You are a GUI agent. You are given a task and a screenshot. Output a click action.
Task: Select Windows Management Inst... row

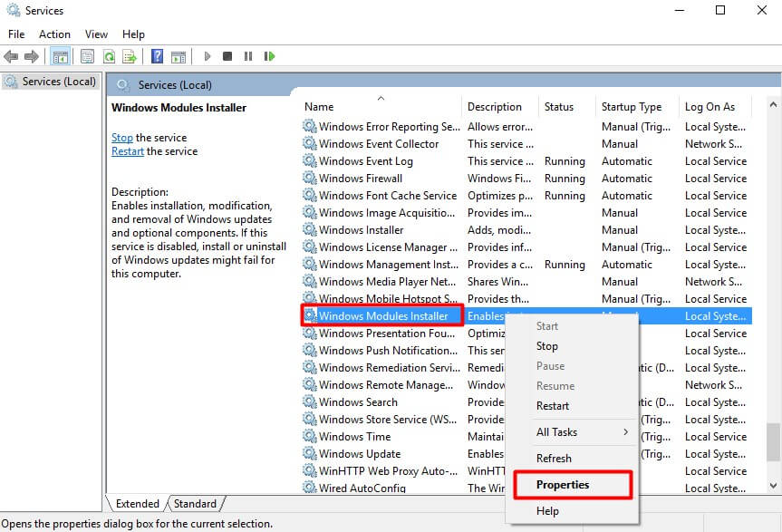[x=526, y=265]
